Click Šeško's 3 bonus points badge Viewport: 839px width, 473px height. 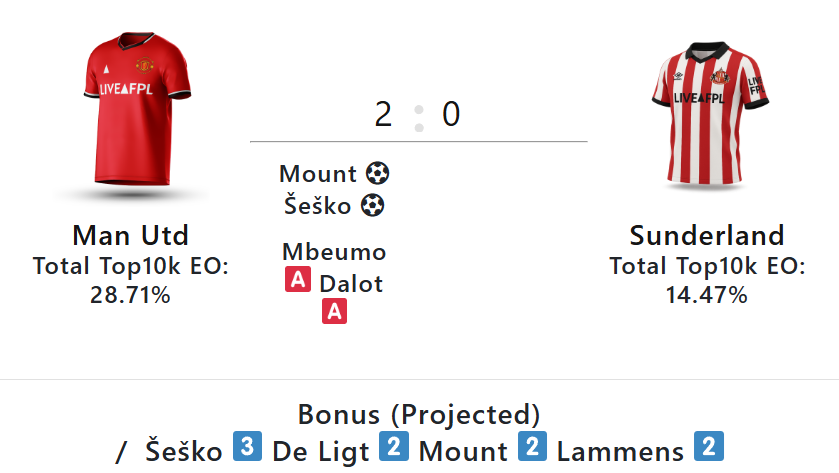pos(247,447)
